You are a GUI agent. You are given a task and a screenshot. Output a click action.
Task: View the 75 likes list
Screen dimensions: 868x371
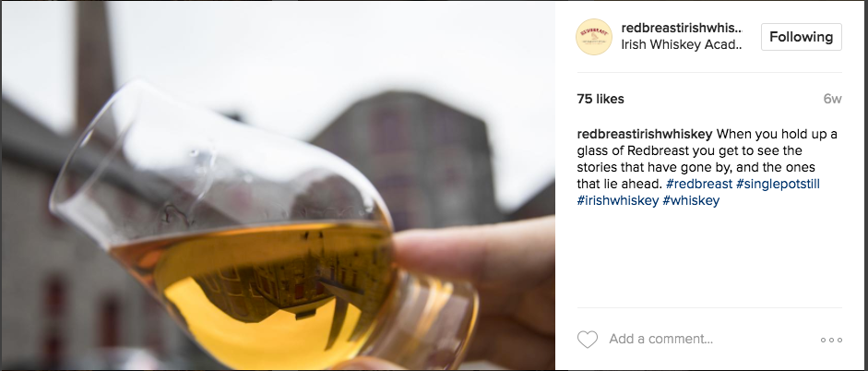click(x=600, y=99)
